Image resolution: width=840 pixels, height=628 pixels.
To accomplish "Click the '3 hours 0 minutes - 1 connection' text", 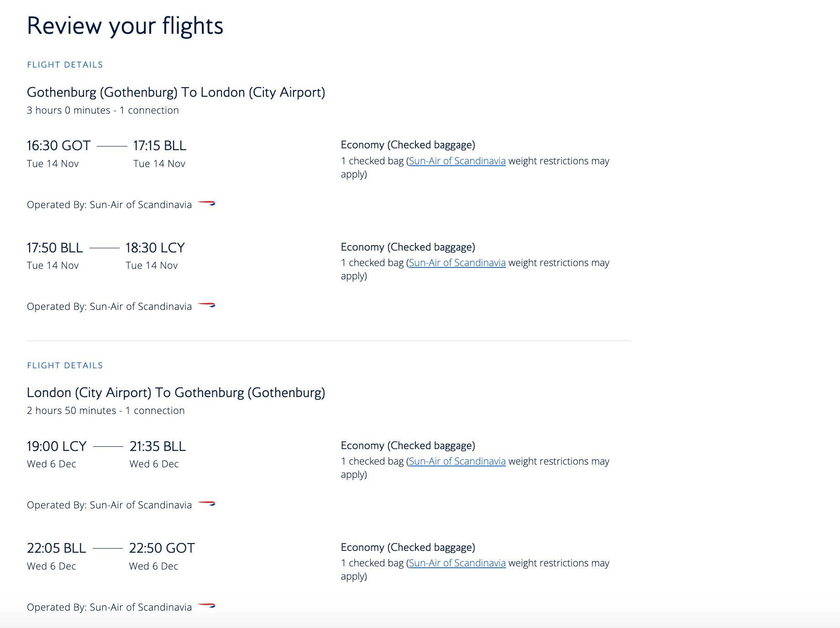I will click(103, 110).
